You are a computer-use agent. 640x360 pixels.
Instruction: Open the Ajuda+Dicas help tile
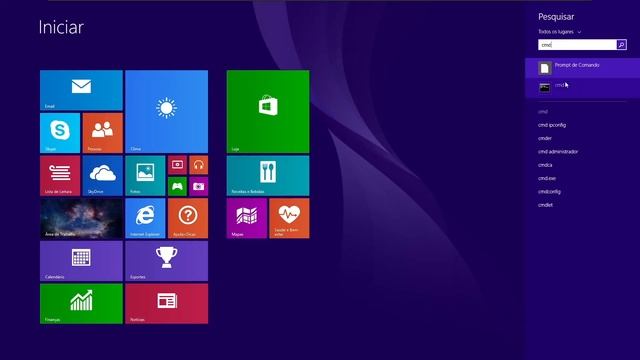coord(188,218)
